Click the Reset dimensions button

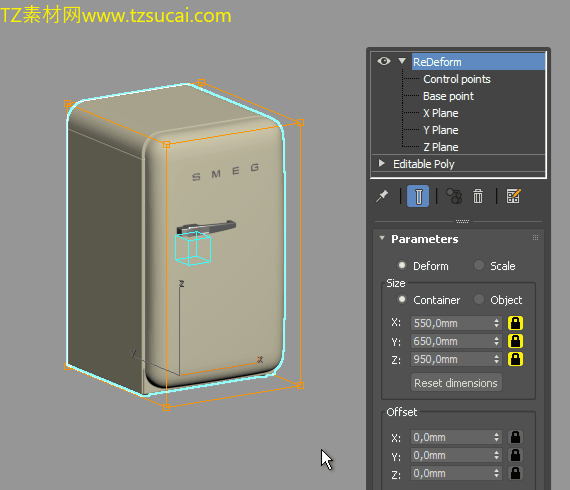coord(456,382)
